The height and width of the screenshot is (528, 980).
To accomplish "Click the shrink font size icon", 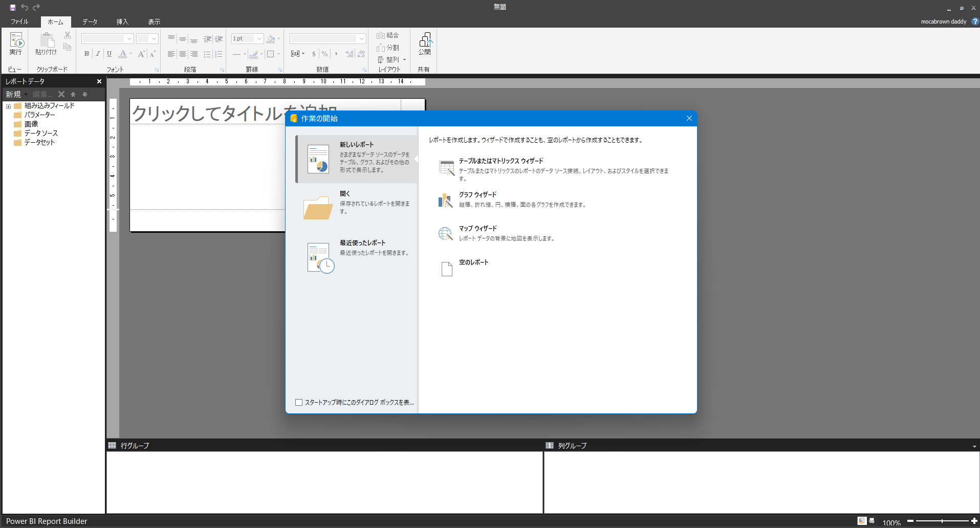I will (153, 54).
